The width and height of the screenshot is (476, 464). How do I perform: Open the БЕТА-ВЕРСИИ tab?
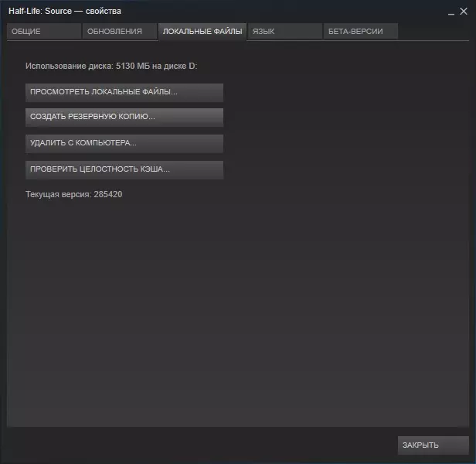[361, 31]
